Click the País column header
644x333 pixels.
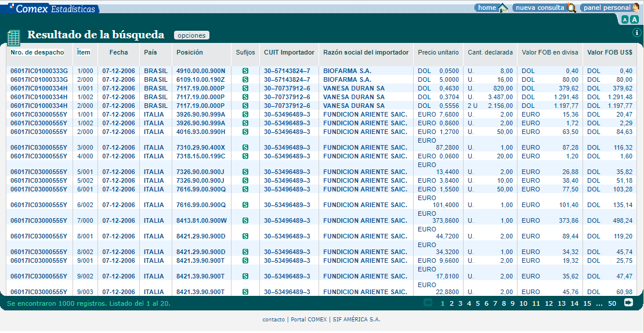pos(150,52)
